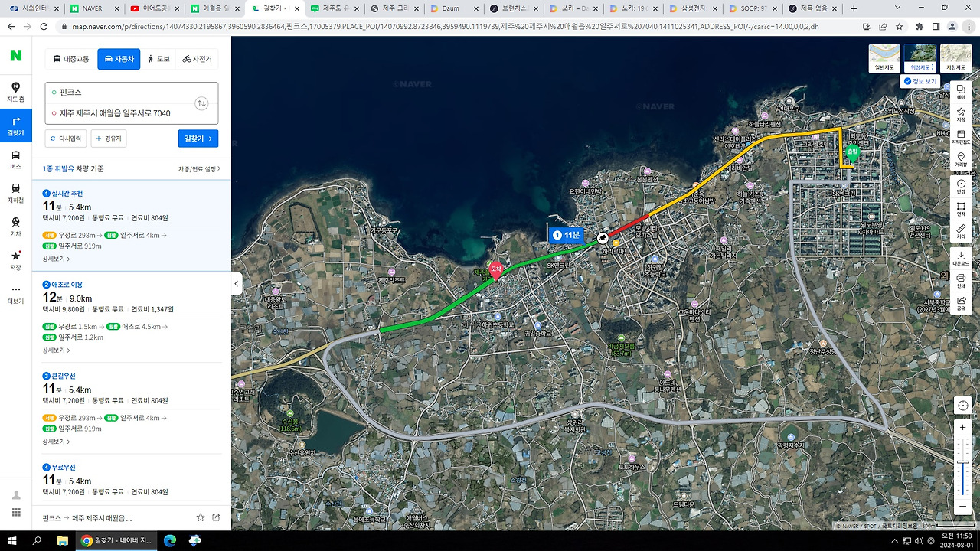
Task: Click the red 도착 destination marker
Action: [x=495, y=269]
